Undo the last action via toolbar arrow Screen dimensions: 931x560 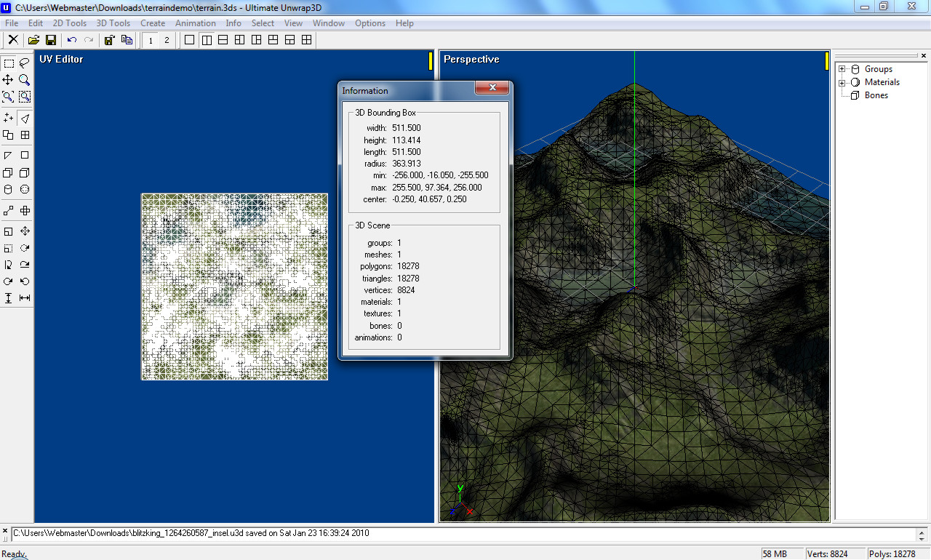(x=71, y=40)
